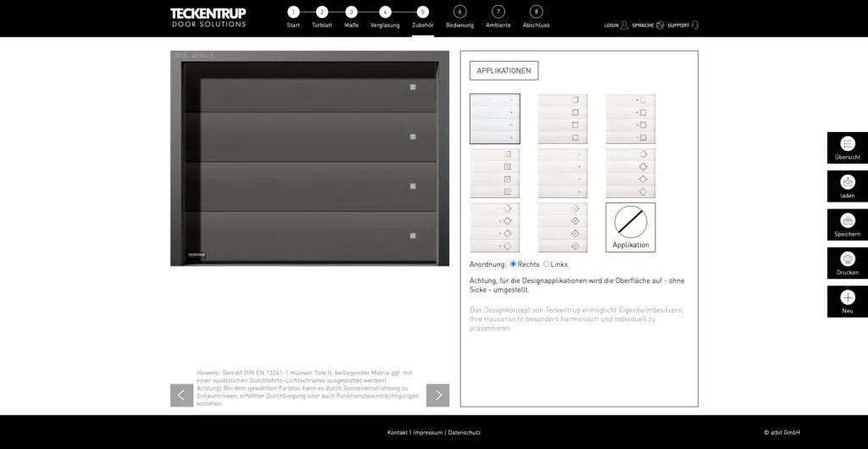868x449 pixels.
Task: Select Rechts arrangement radio button
Action: 514,264
